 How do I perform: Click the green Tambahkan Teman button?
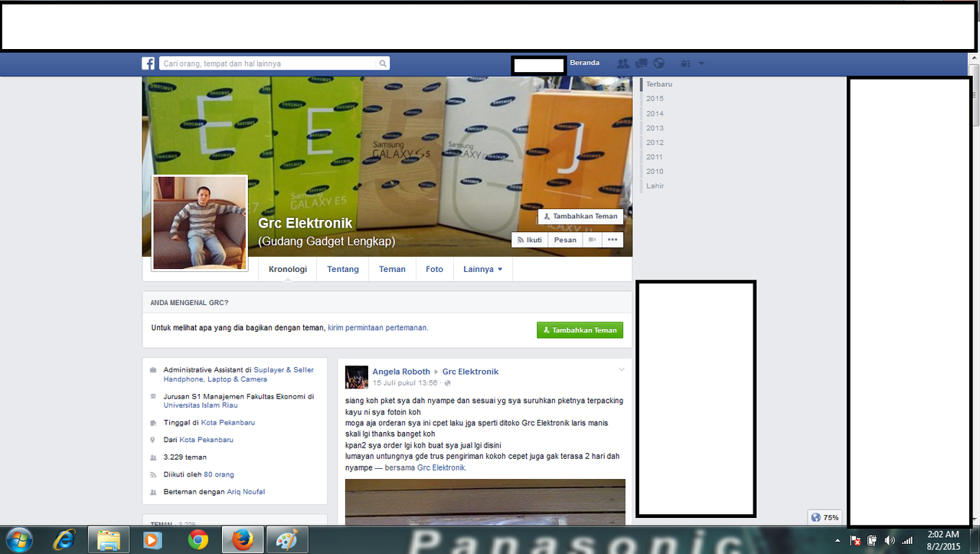580,330
